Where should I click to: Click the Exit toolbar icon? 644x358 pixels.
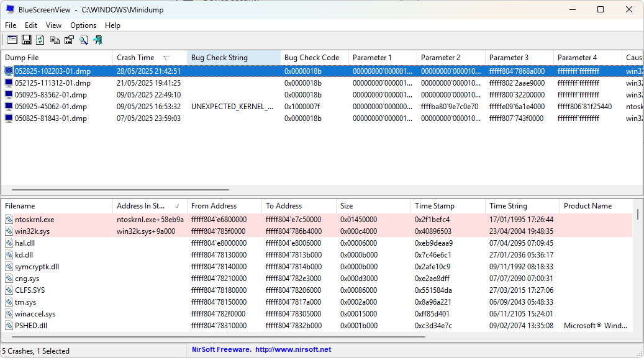(98, 40)
